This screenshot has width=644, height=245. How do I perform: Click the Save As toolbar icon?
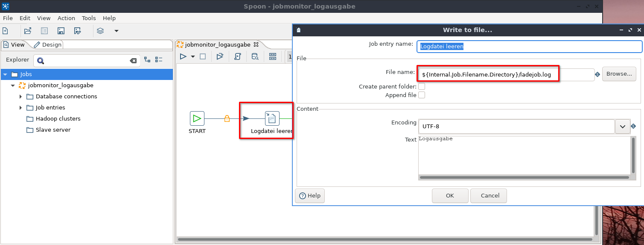[78, 31]
